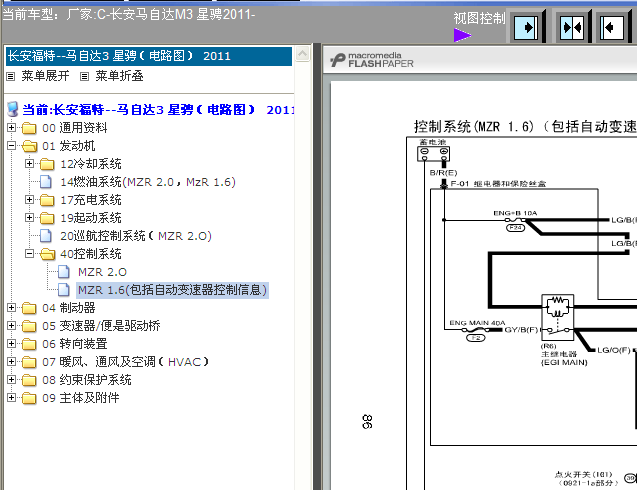Click the 菜单折叠 list icon

[x=84, y=76]
